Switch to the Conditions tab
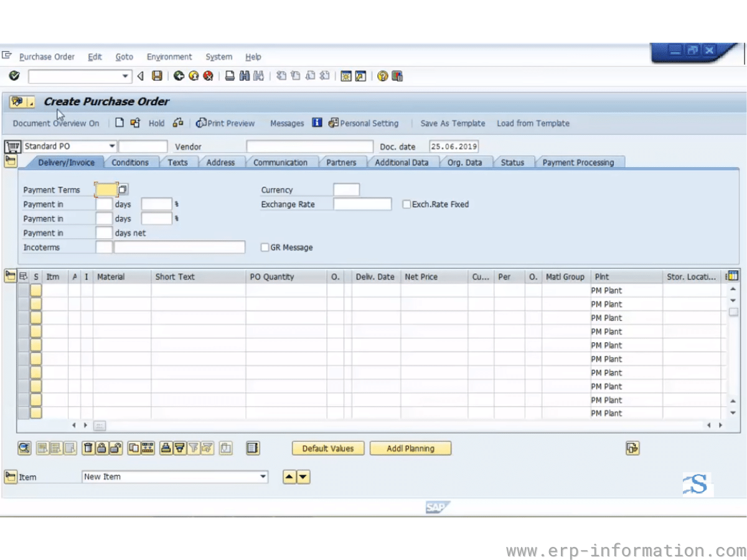Image resolution: width=747 pixels, height=560 pixels. [130, 162]
